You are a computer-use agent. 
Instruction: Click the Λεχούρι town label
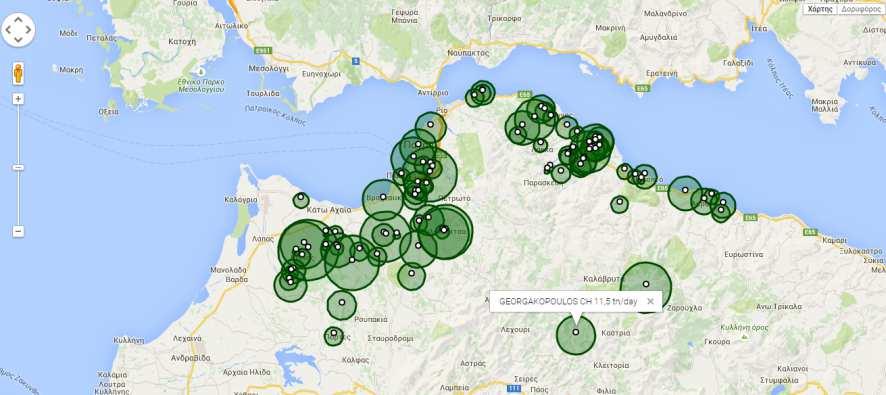(x=515, y=329)
